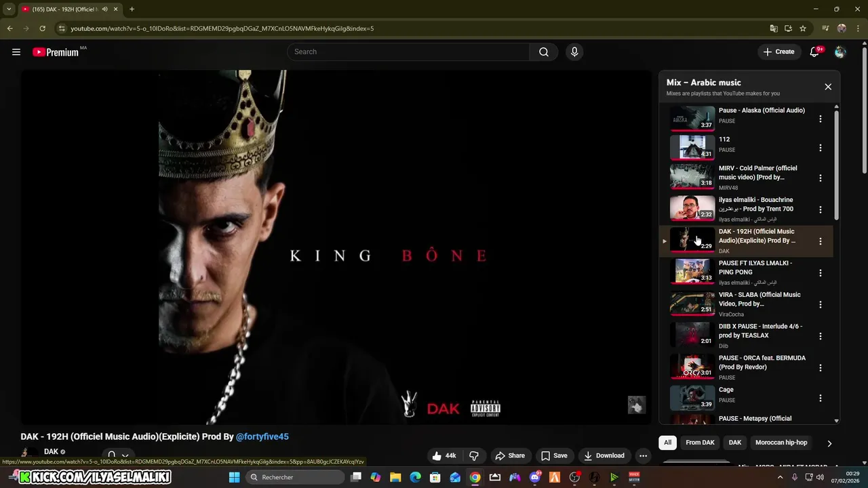The width and height of the screenshot is (868, 488).
Task: Install app icon in address bar
Action: [788, 28]
